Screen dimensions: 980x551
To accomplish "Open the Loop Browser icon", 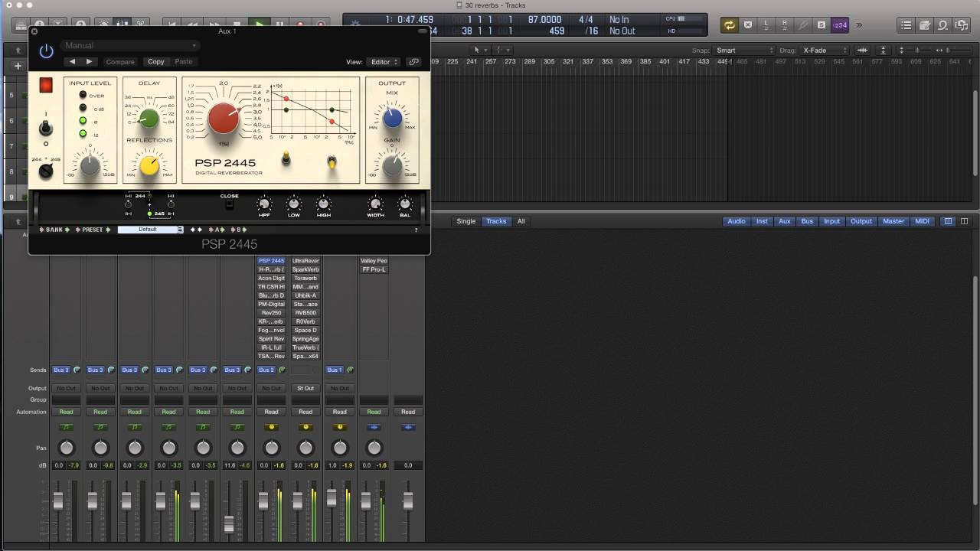I will 943,25.
